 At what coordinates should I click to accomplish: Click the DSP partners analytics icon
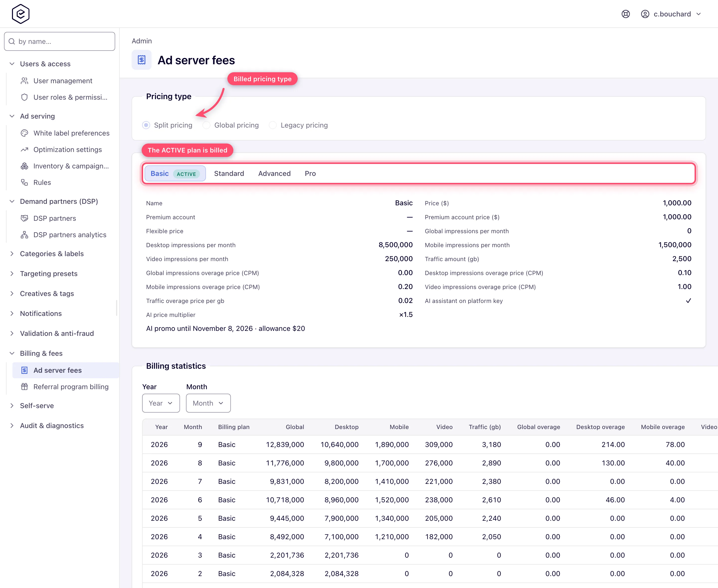click(24, 235)
